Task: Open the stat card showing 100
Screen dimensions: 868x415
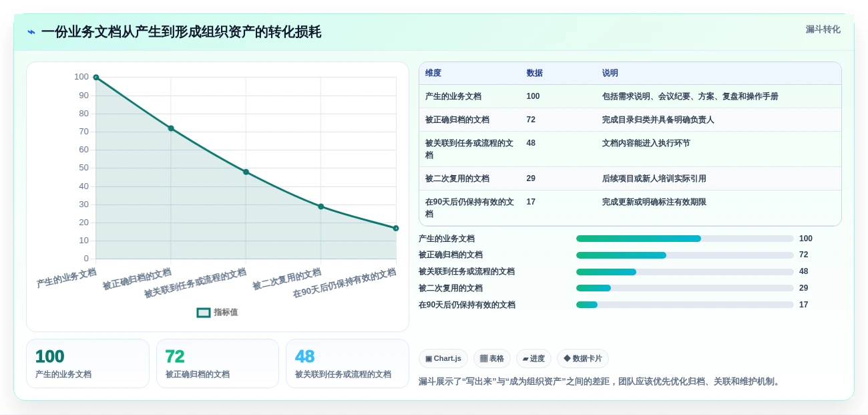Action: coord(87,364)
